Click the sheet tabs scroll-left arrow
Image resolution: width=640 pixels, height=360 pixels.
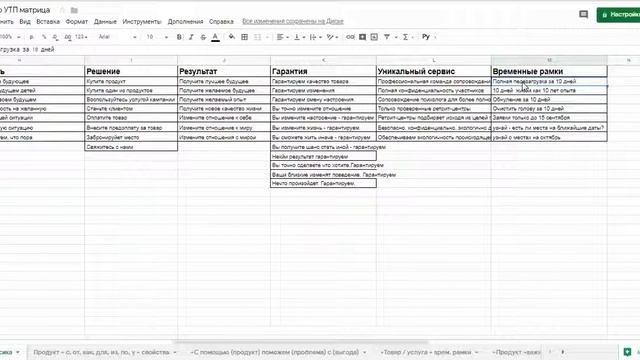coord(550,352)
